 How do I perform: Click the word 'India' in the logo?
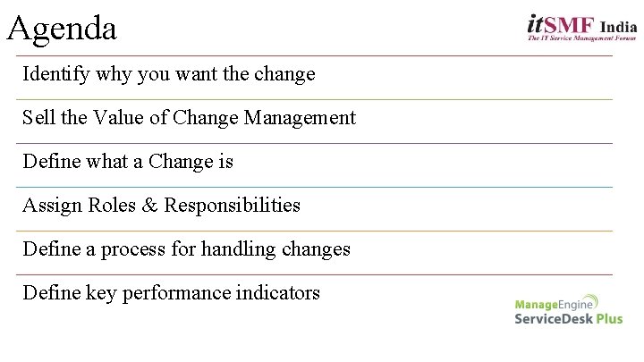click(x=619, y=28)
